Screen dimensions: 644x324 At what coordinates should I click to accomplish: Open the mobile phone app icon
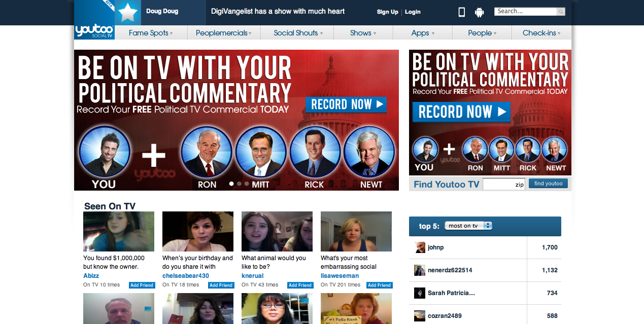pyautogui.click(x=462, y=12)
